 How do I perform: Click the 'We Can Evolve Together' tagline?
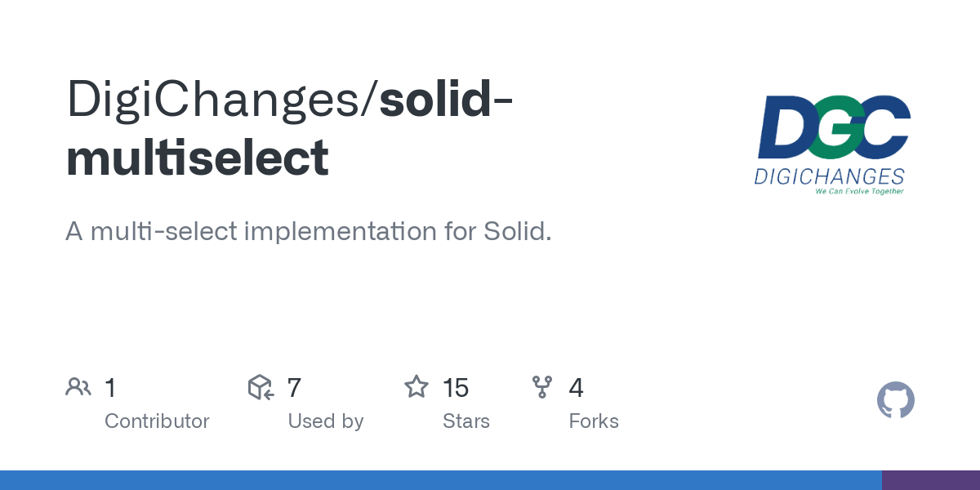(859, 191)
